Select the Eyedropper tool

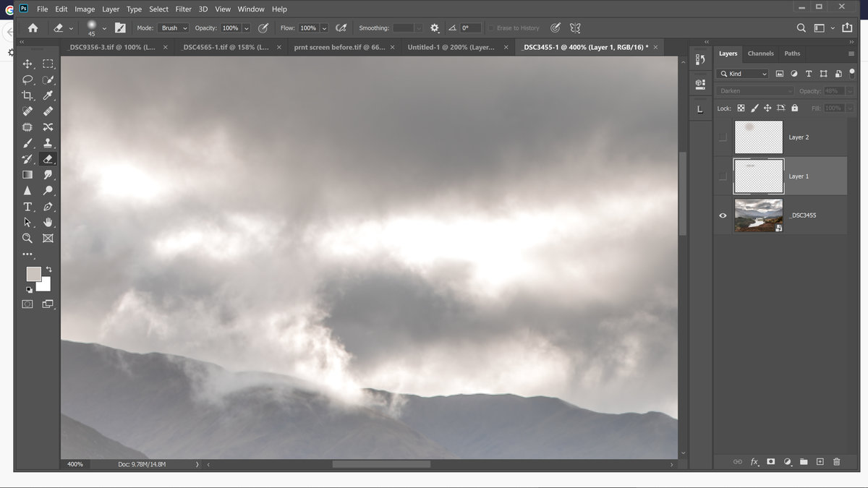tap(48, 95)
